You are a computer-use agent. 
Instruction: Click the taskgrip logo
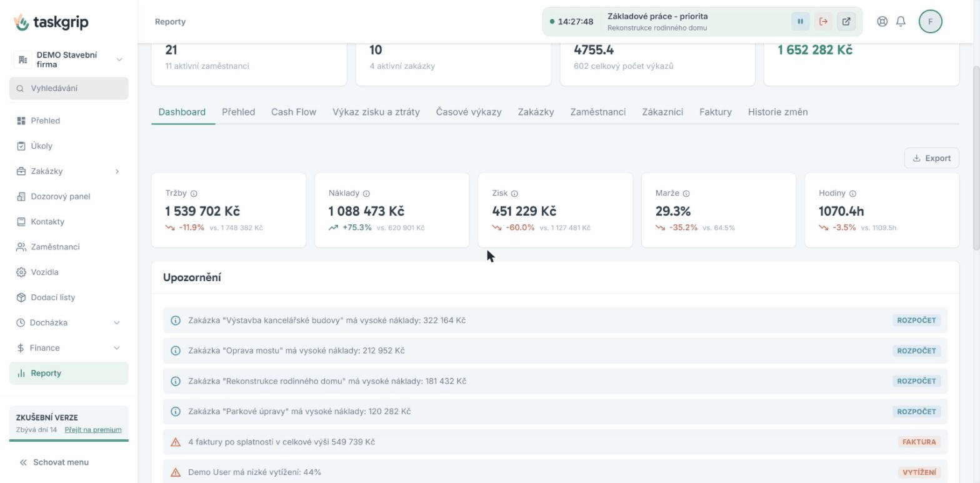(51, 22)
